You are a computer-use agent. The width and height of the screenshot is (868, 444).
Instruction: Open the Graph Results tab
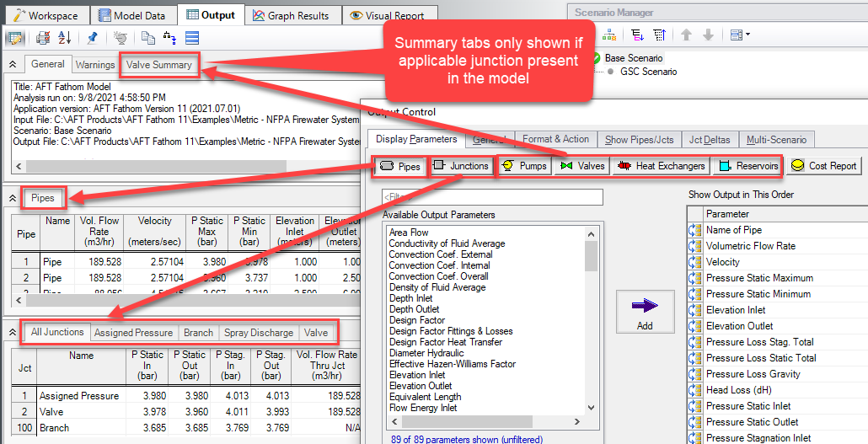pyautogui.click(x=292, y=15)
